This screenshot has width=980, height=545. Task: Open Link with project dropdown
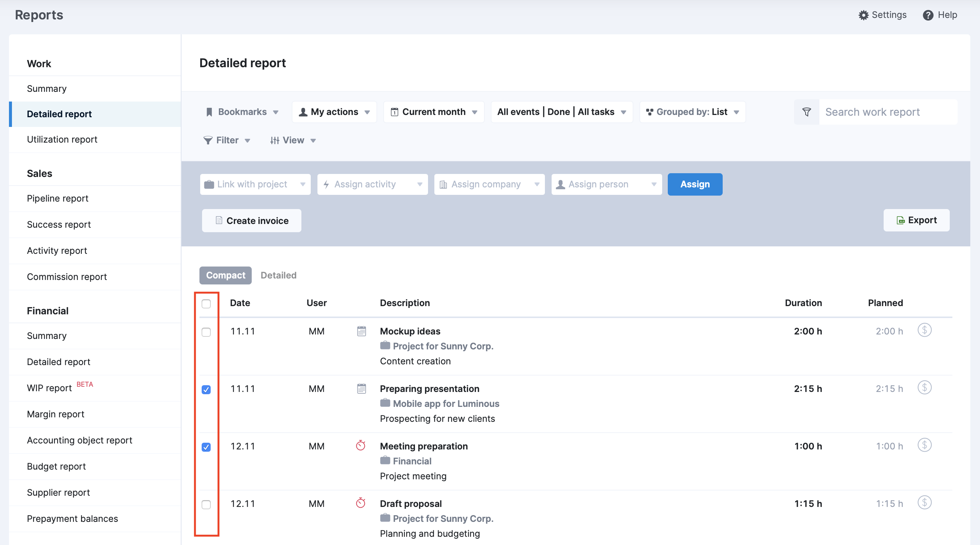click(x=255, y=184)
